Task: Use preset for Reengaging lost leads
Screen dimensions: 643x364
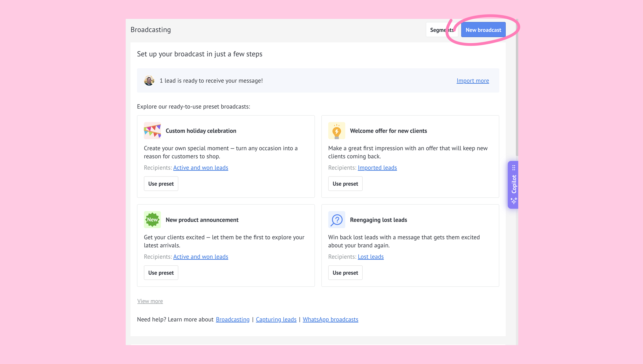Action: [x=345, y=273]
